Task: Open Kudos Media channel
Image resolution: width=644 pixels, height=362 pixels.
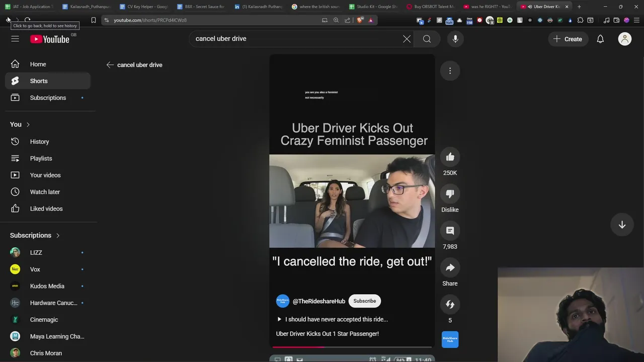Action: tap(48, 286)
